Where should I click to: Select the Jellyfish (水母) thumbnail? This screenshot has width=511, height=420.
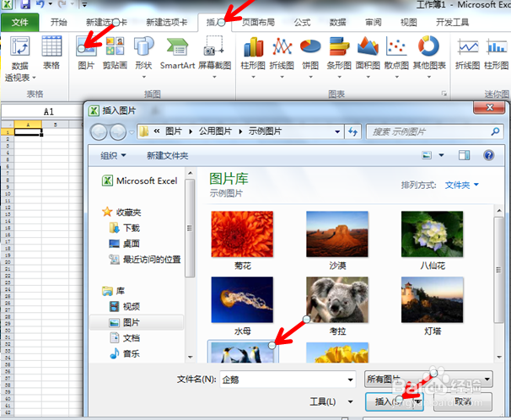242,299
